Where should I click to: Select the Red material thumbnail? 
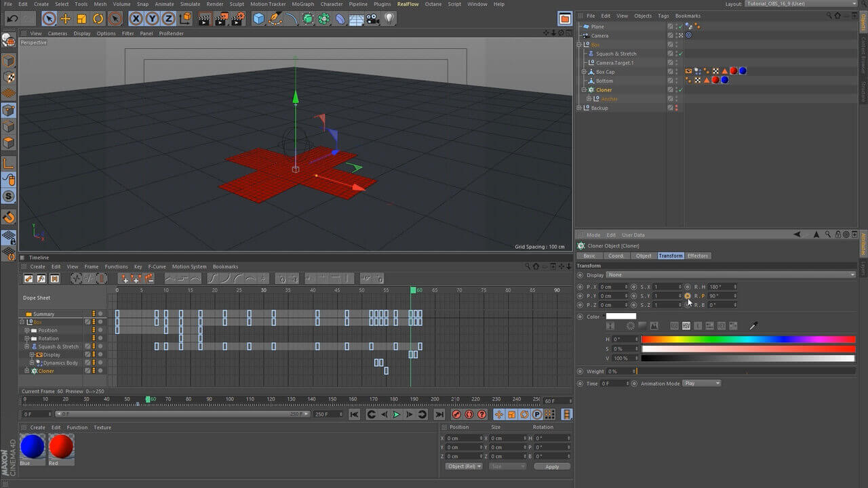click(61, 447)
